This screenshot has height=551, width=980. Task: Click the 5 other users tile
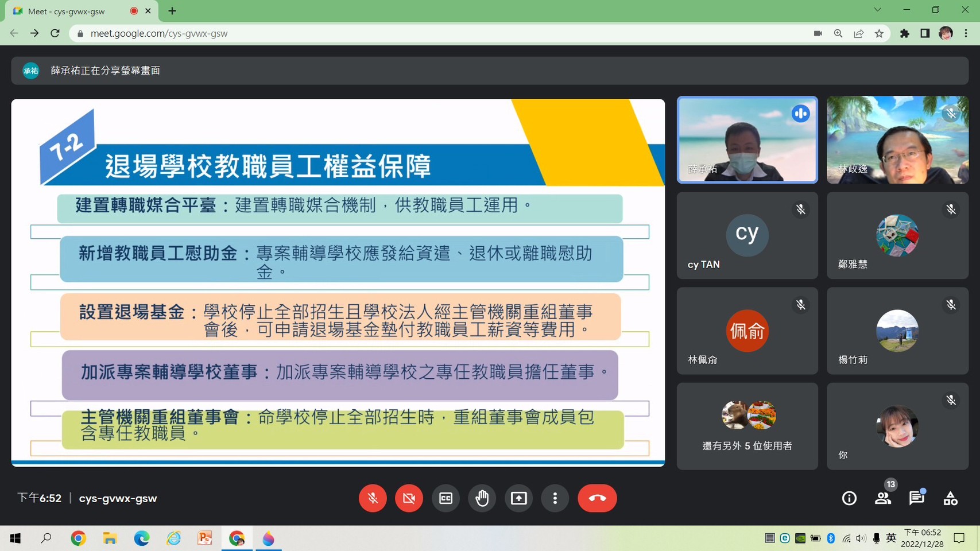point(747,426)
